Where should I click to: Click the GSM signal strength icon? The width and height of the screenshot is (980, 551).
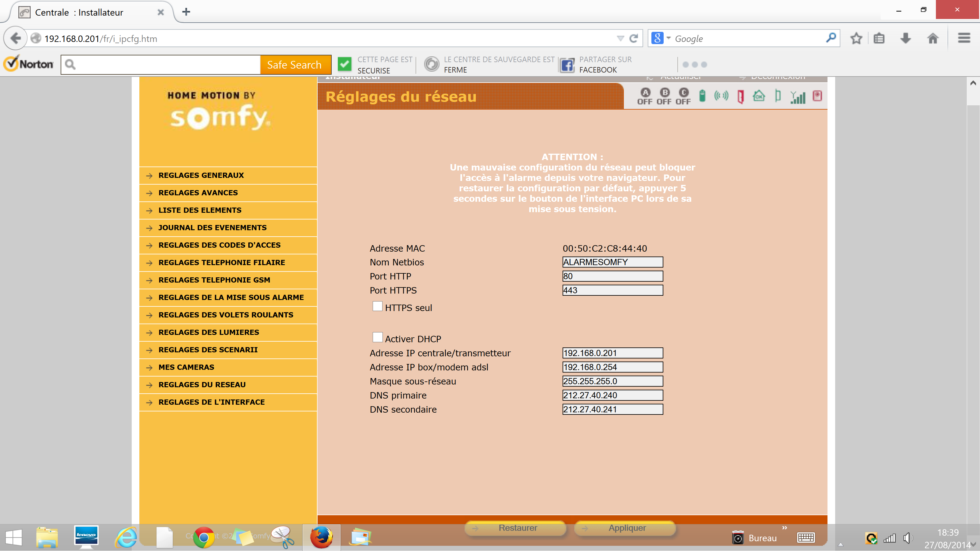[x=797, y=97]
